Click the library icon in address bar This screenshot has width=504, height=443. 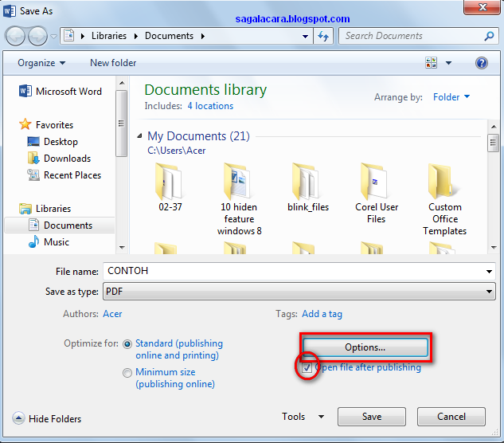(68, 35)
